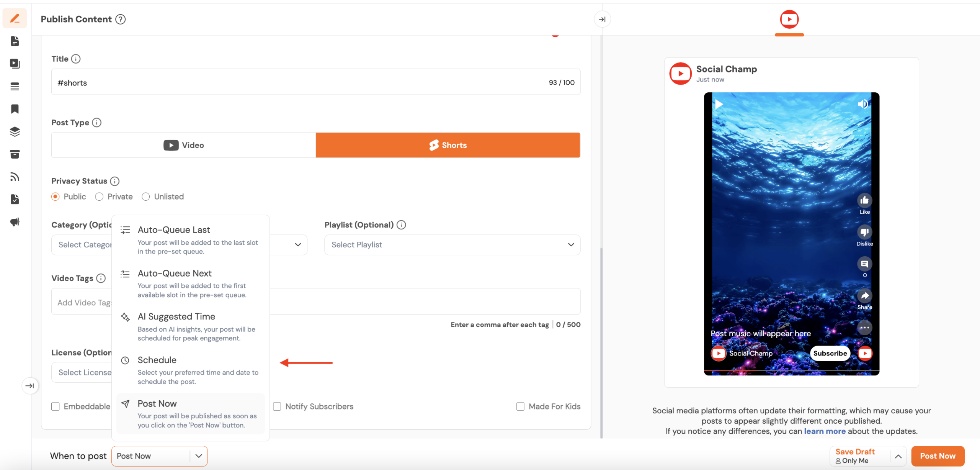980x470 pixels.
Task: Expand the Select Playlist dropdown
Action: coord(452,245)
